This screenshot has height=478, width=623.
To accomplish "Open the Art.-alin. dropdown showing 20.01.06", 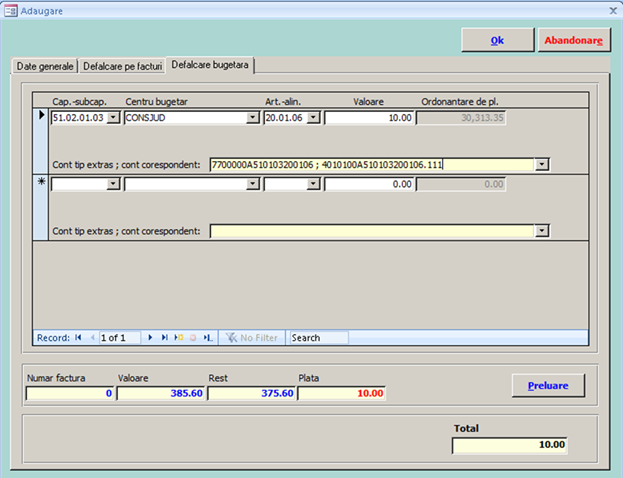I will click(x=313, y=117).
